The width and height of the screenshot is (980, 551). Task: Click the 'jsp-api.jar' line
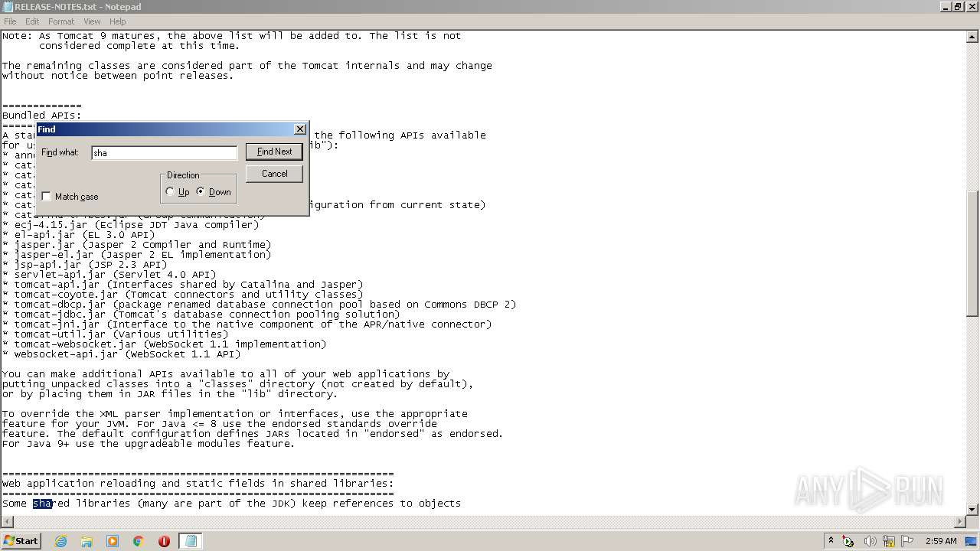point(85,265)
